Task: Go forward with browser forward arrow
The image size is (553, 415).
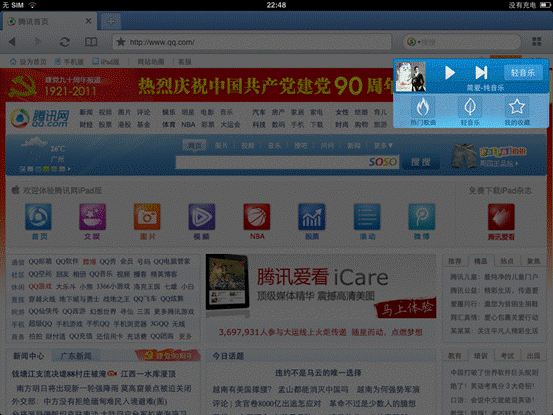Action: point(38,42)
